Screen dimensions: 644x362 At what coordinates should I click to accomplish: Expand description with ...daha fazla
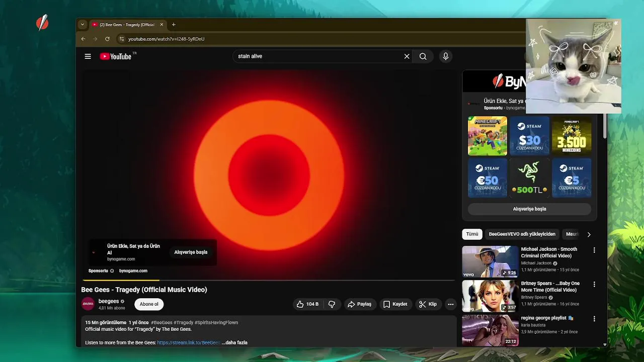234,343
